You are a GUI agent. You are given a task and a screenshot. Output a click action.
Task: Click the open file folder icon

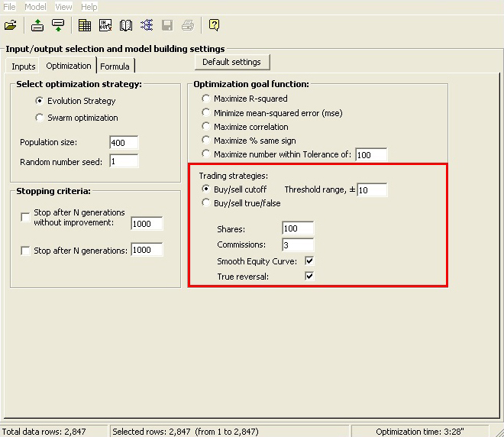[10, 25]
